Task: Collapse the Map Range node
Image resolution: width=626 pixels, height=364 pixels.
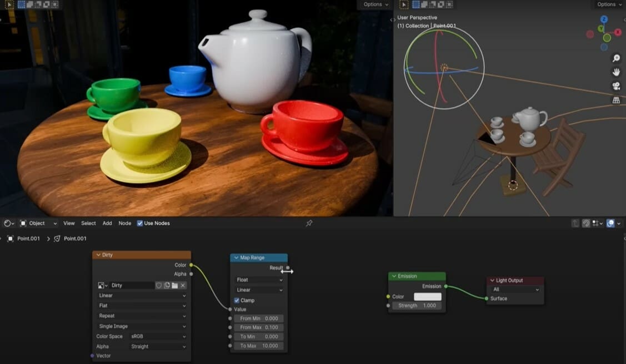Action: tap(236, 257)
